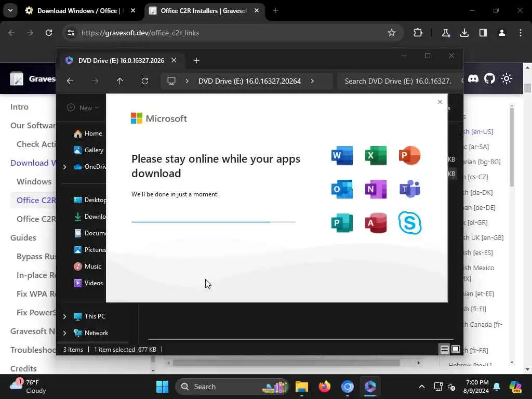
Task: Click the OneNote app icon in installer
Action: click(376, 189)
